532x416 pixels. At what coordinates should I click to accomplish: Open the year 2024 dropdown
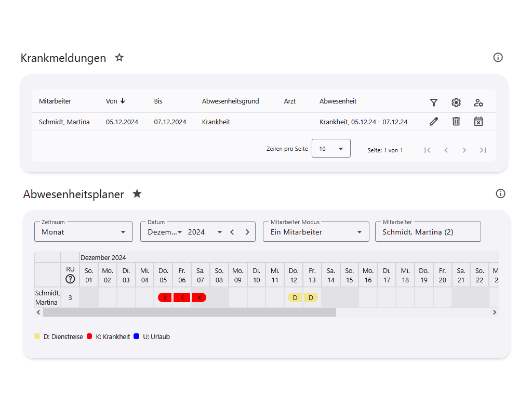(x=205, y=232)
